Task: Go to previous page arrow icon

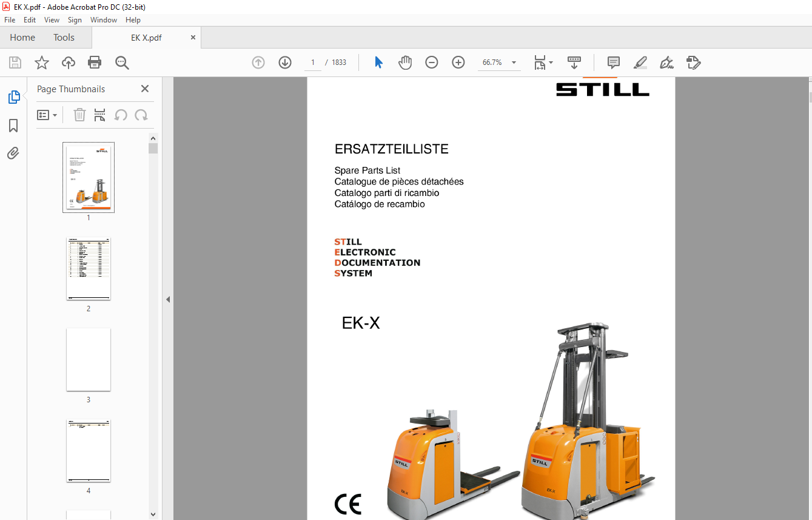Action: coord(258,62)
